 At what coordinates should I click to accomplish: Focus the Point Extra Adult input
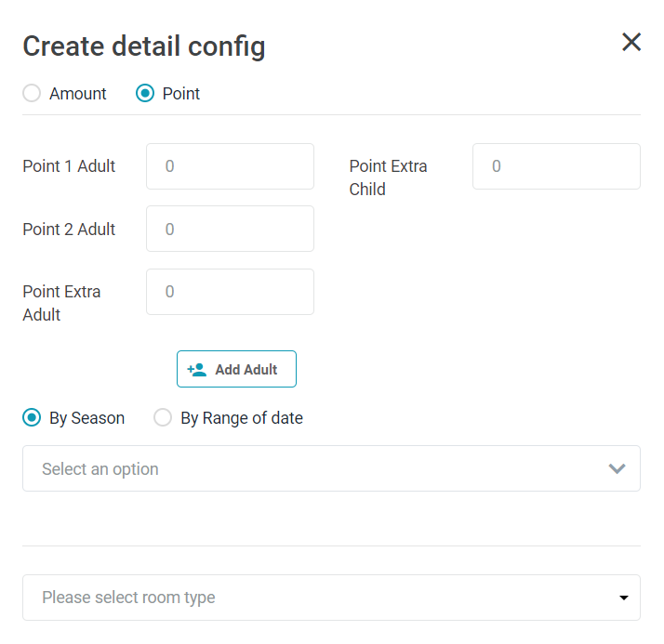[230, 292]
